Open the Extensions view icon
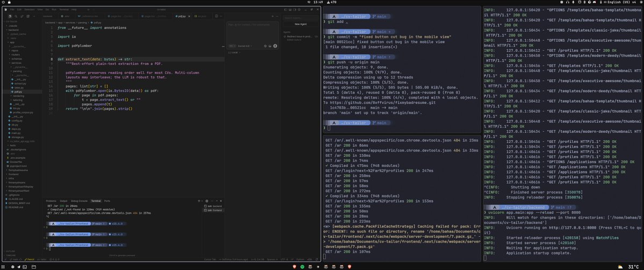 coord(28,16)
